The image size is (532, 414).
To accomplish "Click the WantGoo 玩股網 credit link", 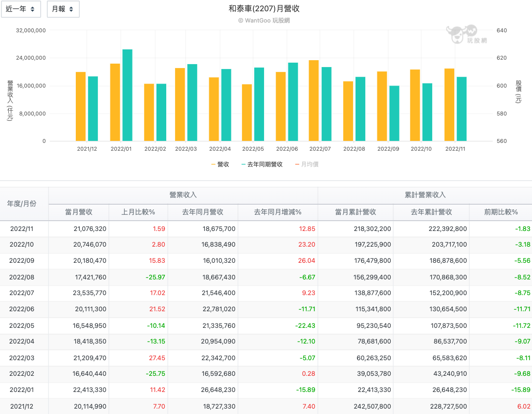I will point(264,21).
